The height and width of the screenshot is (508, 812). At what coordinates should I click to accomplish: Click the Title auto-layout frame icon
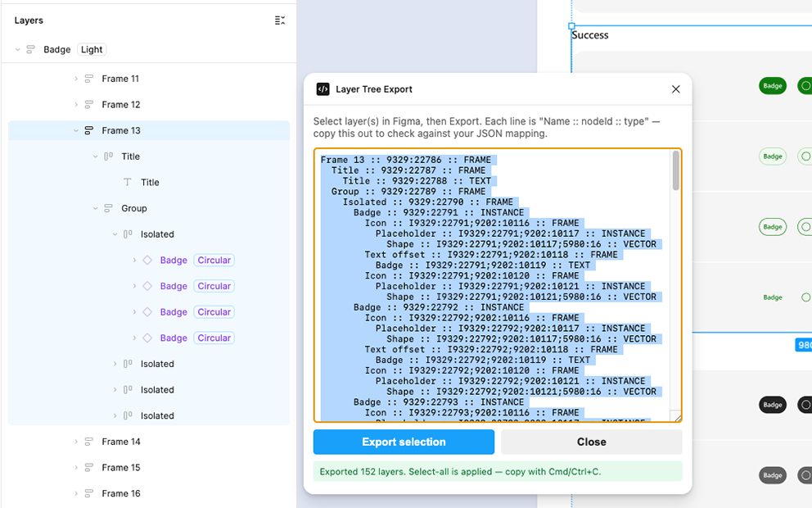coord(108,156)
